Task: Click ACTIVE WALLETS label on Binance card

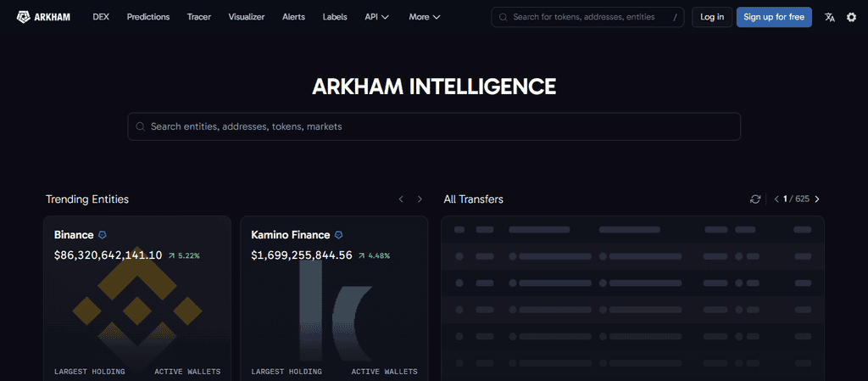Action: coord(187,372)
